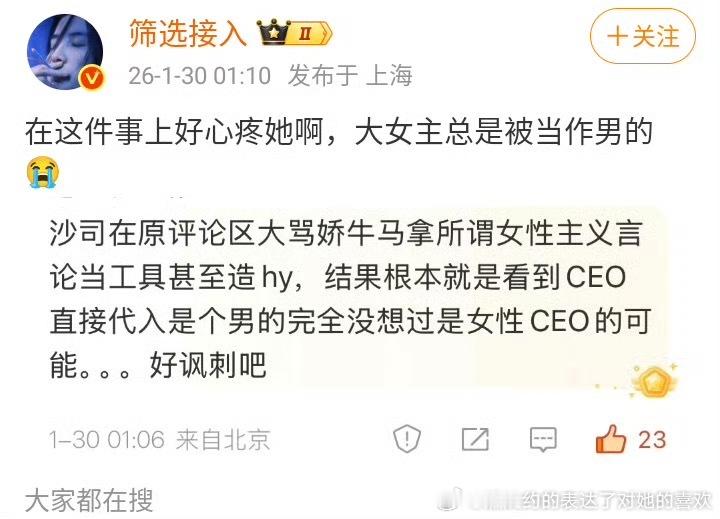Open the username 筛选接入 profile link

click(x=187, y=34)
